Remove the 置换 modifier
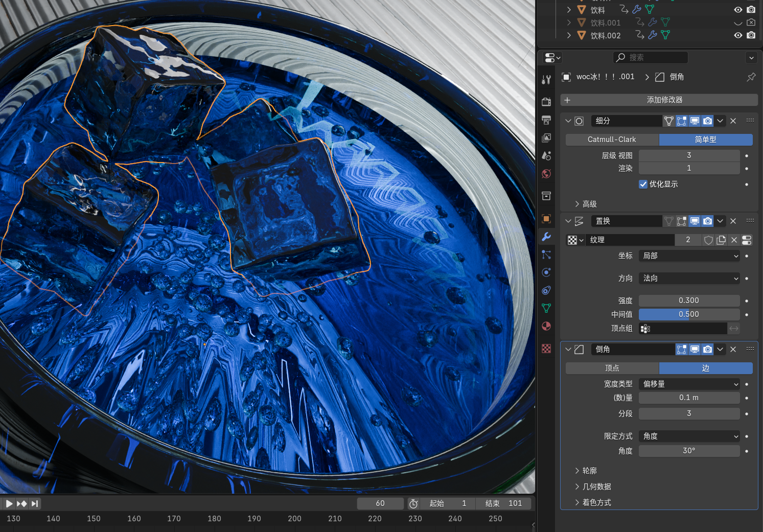This screenshot has width=763, height=532. coord(733,221)
